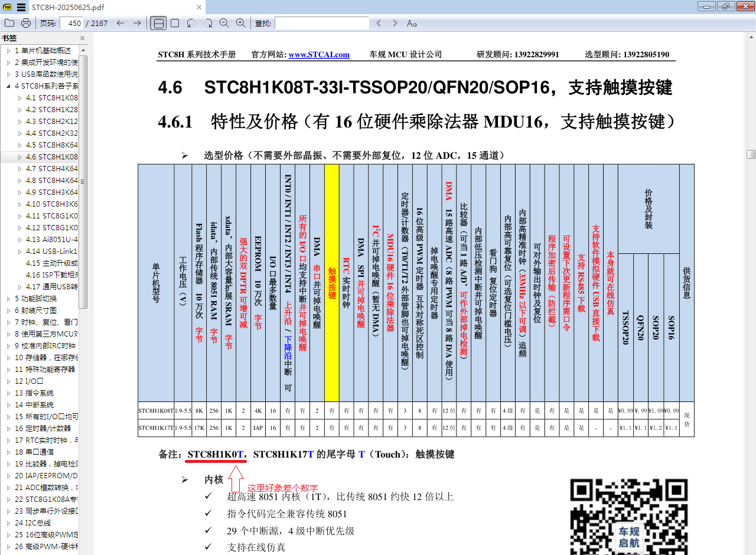
Task: Click the 价格及封装 table header
Action: pos(649,209)
